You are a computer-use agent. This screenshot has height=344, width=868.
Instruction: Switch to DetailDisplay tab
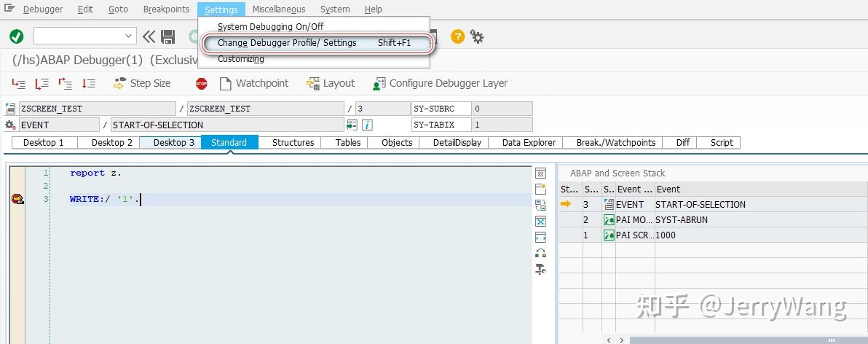[x=457, y=142]
